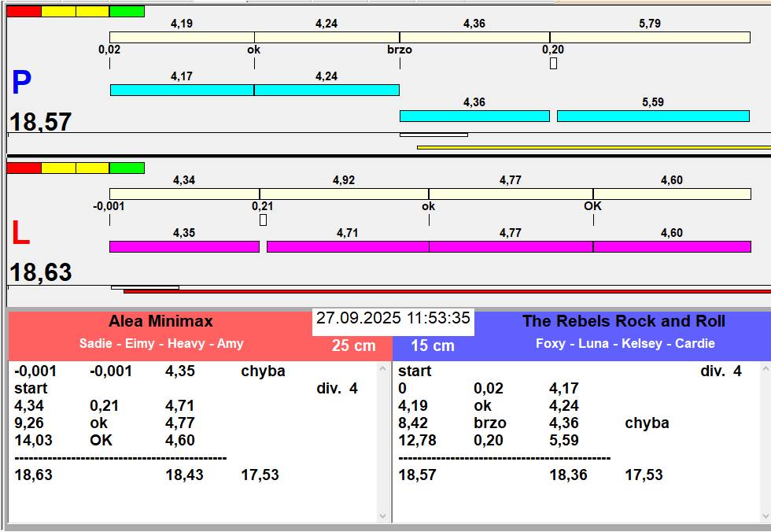This screenshot has width=771, height=532.
Task: Click the green start light in lane L
Action: [x=127, y=168]
